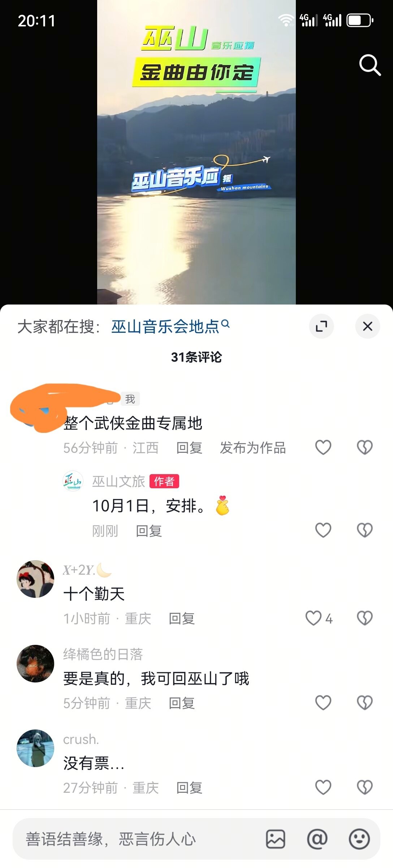The height and width of the screenshot is (868, 393).
Task: Dislike the 要是真的 comment
Action: click(365, 703)
